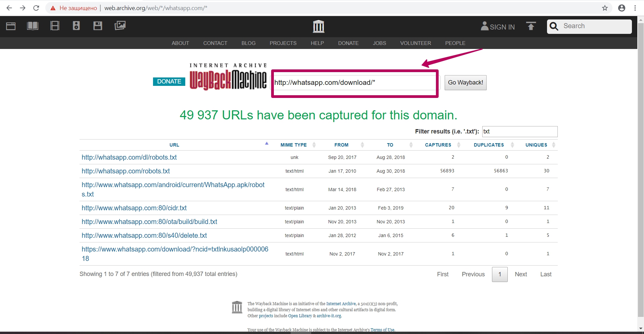Image resolution: width=644 pixels, height=334 pixels.
Task: Open browser profile account icon
Action: point(622,8)
